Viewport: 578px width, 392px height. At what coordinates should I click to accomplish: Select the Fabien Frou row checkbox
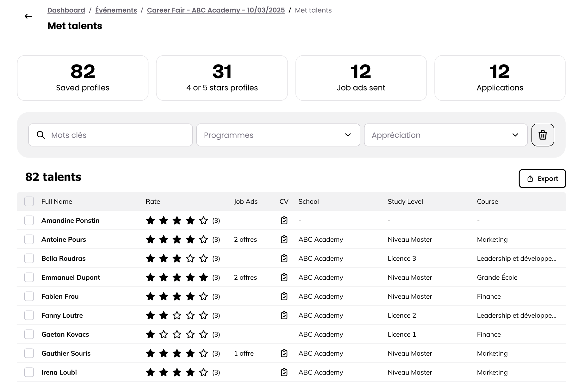[29, 296]
